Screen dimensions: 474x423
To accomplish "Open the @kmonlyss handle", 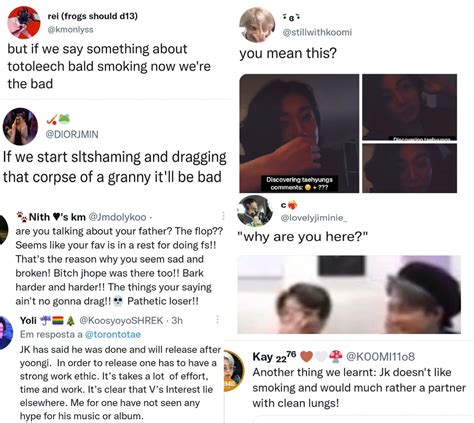I will tap(70, 29).
